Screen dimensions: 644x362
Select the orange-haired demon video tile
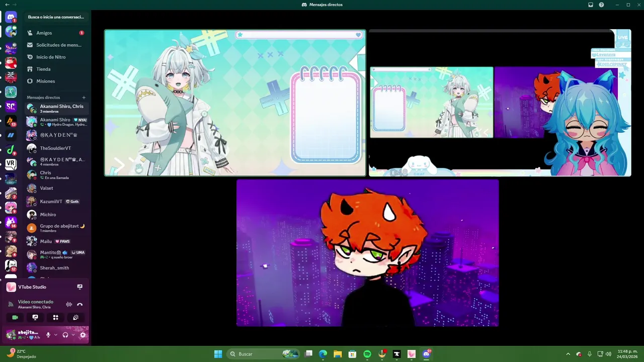pos(368,253)
